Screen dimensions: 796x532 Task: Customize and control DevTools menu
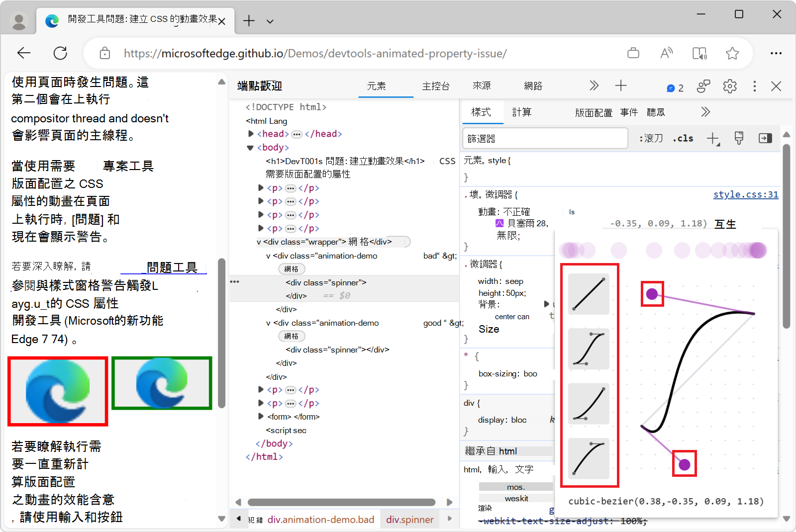coord(755,87)
